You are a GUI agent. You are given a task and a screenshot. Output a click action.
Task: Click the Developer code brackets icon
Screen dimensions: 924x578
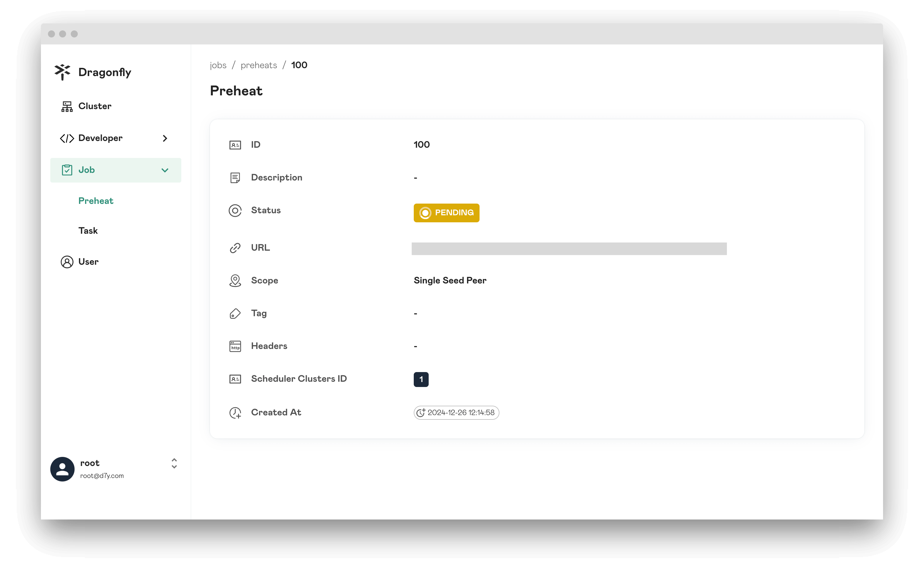(x=67, y=138)
